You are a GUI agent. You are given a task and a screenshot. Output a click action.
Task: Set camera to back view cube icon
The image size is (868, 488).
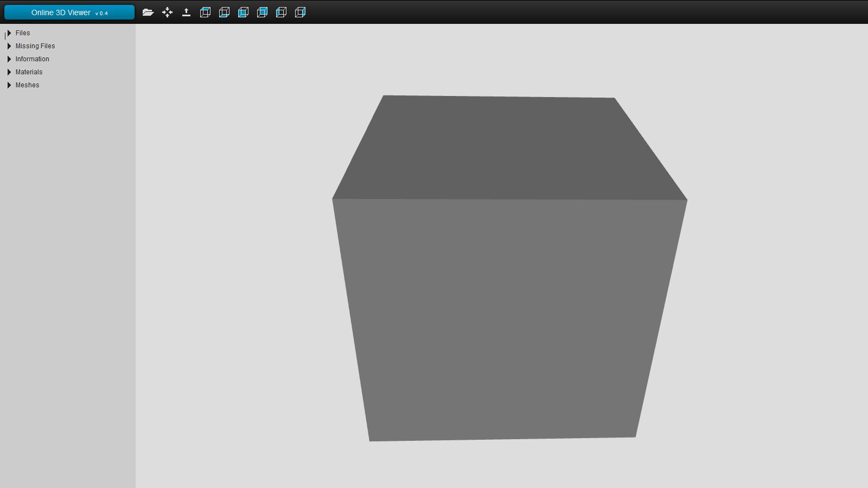[262, 12]
